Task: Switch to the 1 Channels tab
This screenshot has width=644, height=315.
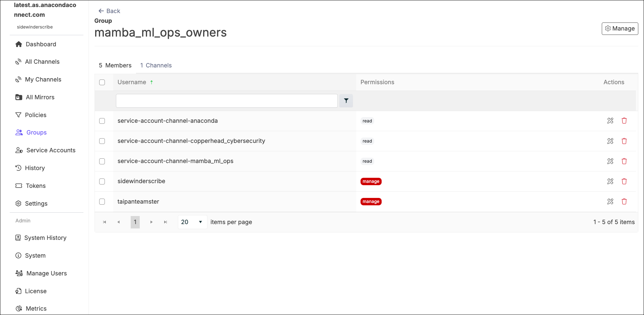Action: pyautogui.click(x=156, y=65)
